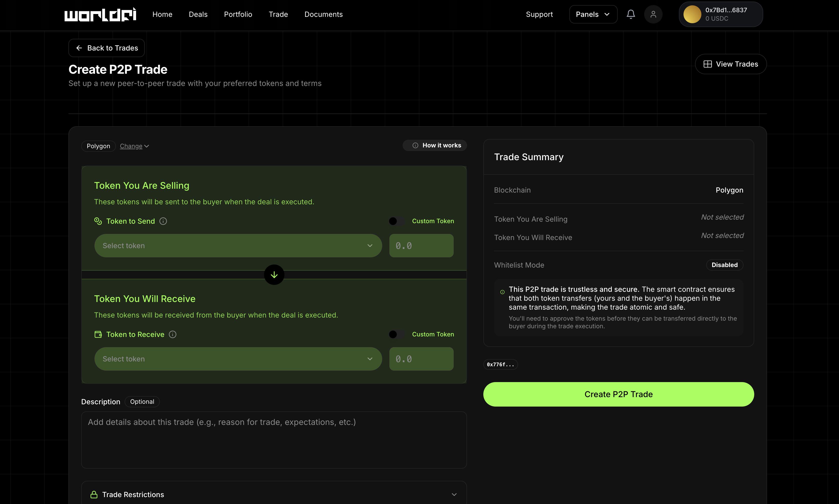The image size is (839, 504).
Task: Enable Custom Token for selling token
Action: pos(396,221)
